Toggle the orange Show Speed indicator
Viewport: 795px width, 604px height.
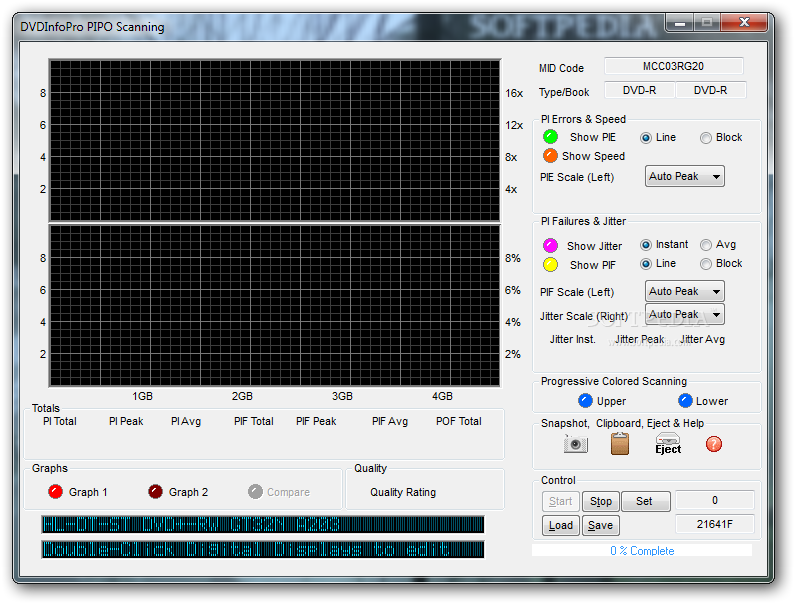click(x=550, y=156)
